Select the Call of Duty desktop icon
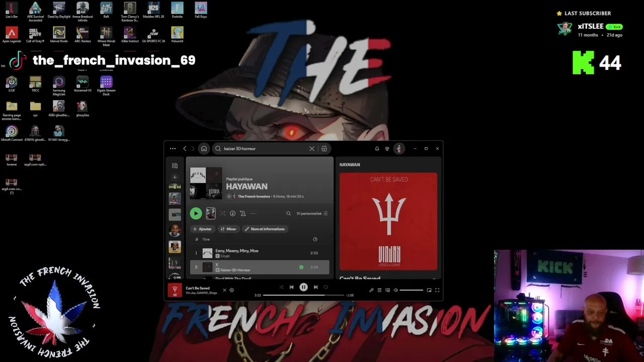 (x=35, y=35)
